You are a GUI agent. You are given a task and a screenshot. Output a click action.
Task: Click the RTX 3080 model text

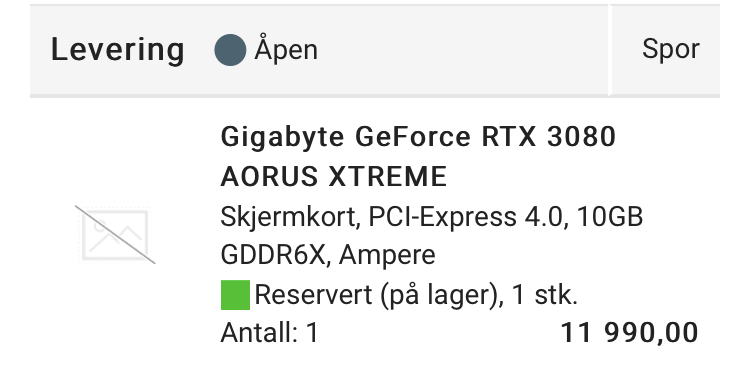pyautogui.click(x=548, y=137)
